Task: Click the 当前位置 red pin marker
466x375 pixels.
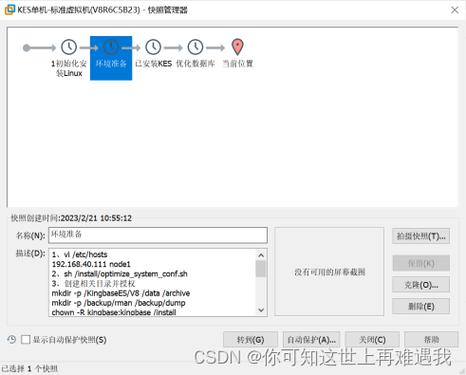Action: [x=237, y=47]
